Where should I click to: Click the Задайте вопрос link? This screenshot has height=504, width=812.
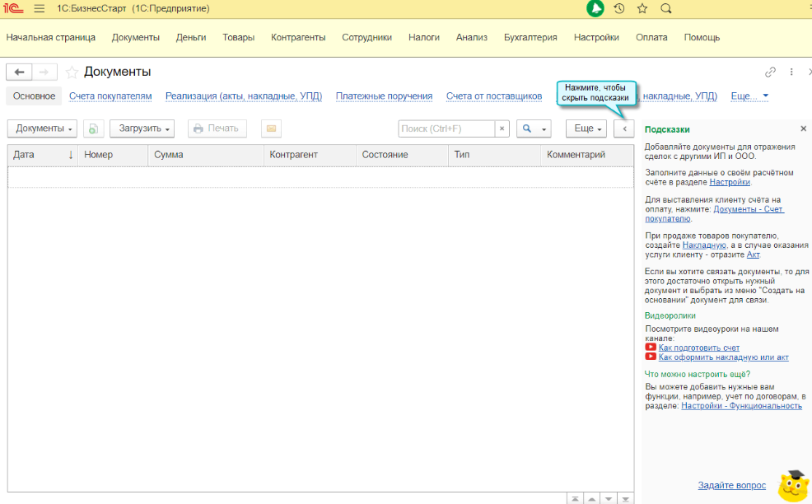click(x=731, y=485)
